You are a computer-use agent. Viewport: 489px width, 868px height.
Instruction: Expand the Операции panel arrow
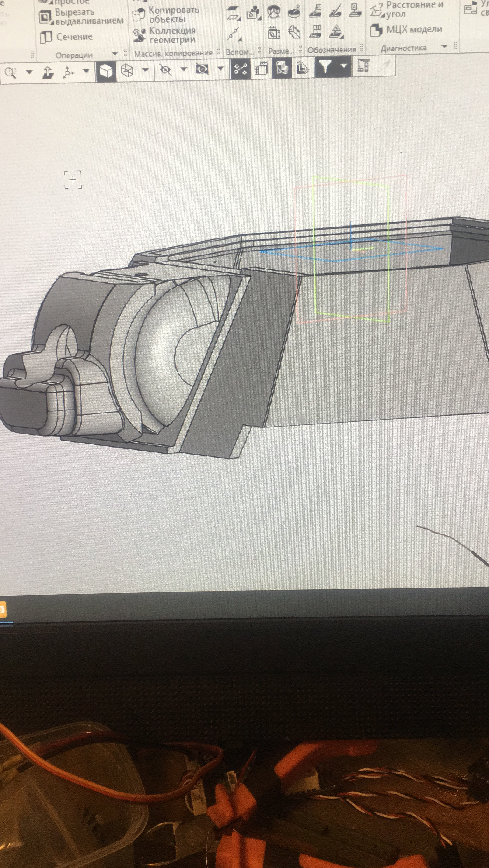115,54
